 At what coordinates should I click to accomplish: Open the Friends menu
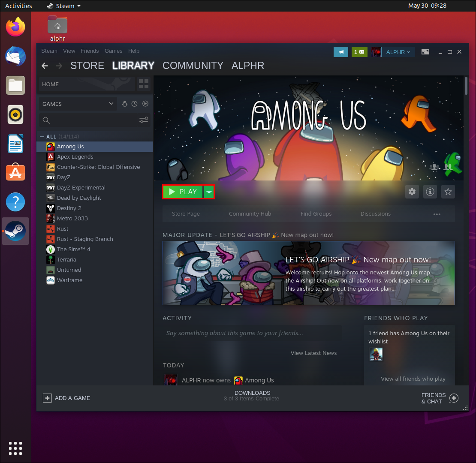pyautogui.click(x=90, y=51)
